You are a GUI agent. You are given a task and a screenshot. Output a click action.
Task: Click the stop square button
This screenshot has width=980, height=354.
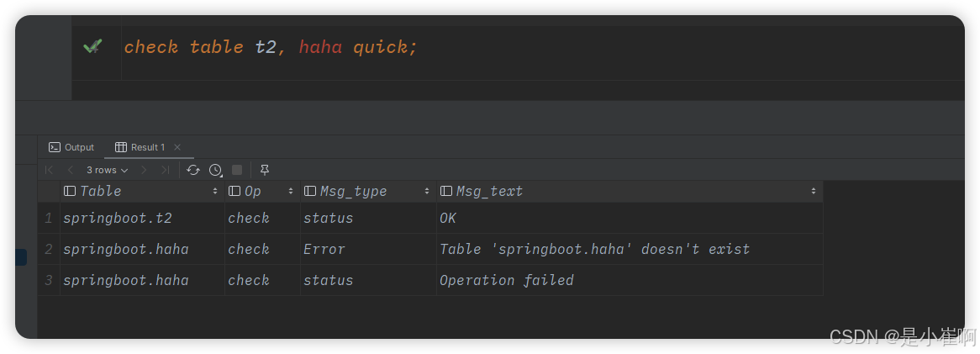point(237,170)
